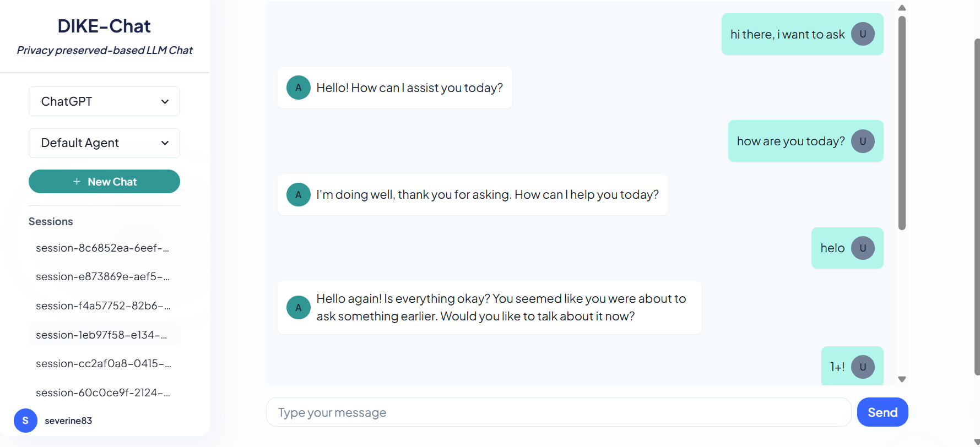Click the 'Type your message' input field
The image size is (980, 447).
559,412
